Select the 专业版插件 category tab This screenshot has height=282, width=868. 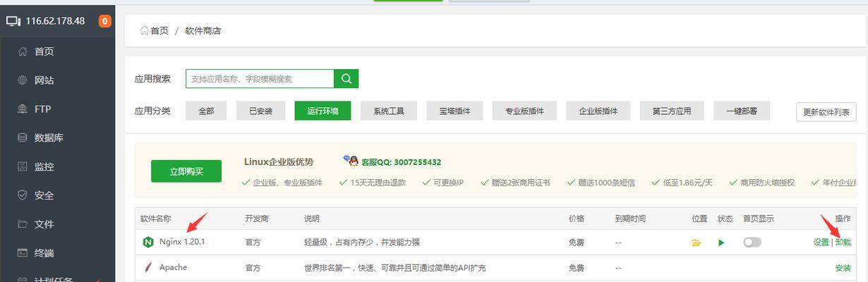pos(524,111)
